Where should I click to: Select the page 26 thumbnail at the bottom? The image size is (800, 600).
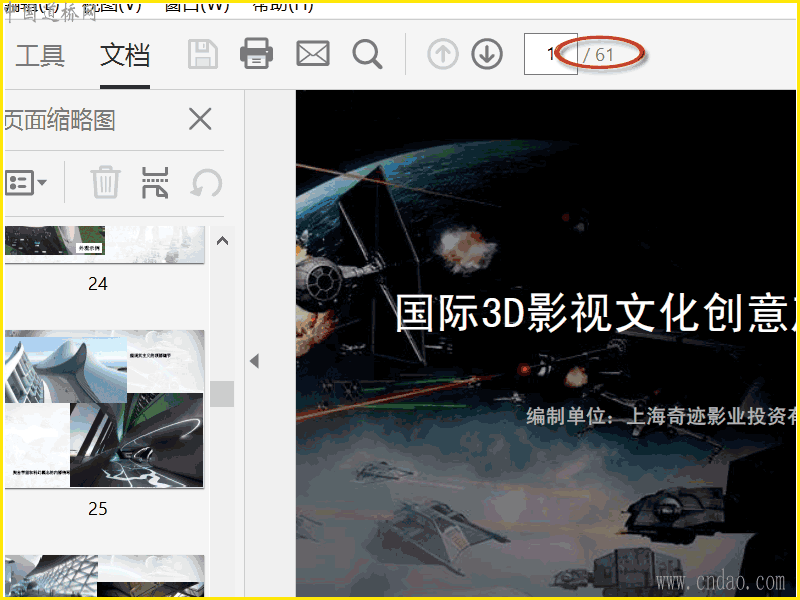tap(105, 576)
